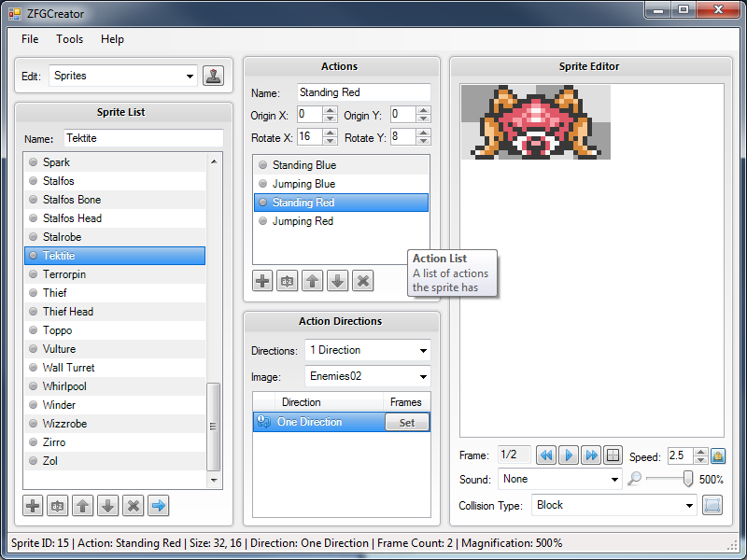
Task: Select Jumping Blue action
Action: (341, 184)
